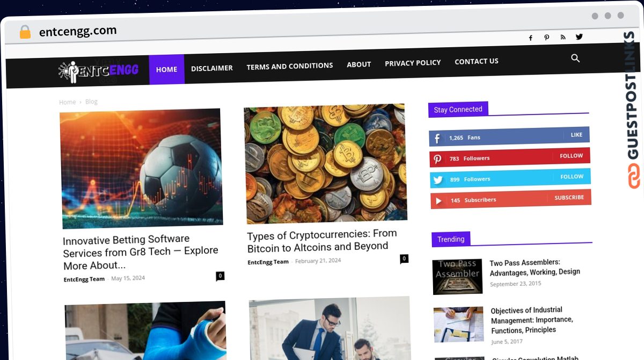Click the May 15, 2024 post date

coord(128,278)
